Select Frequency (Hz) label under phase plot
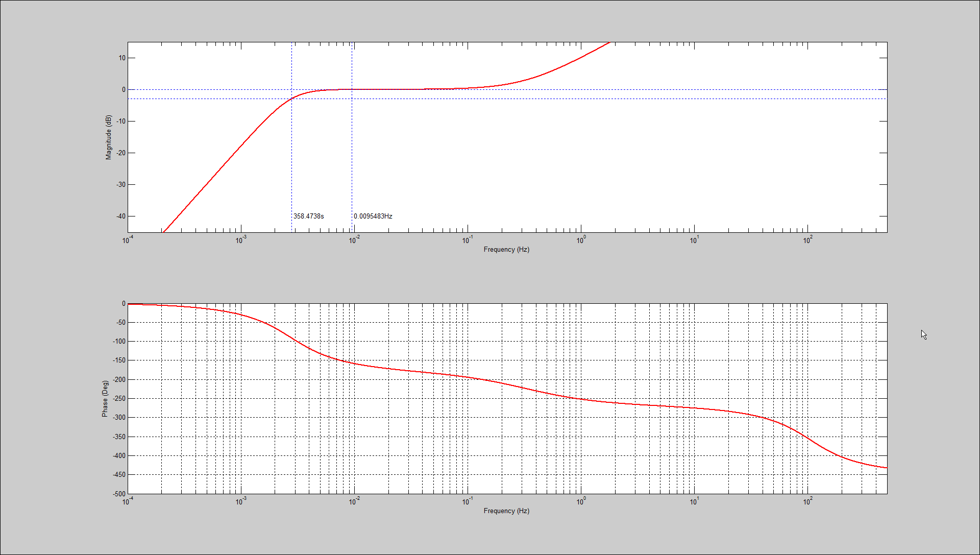The height and width of the screenshot is (555, 980). click(x=506, y=511)
